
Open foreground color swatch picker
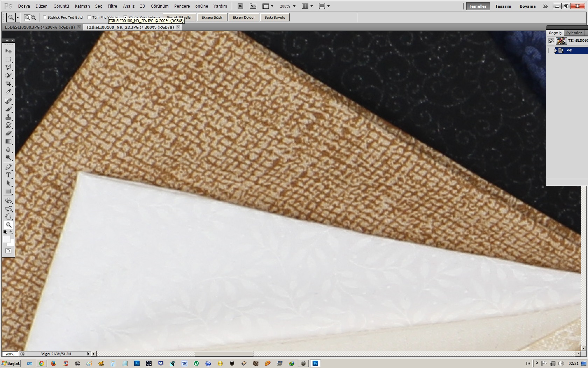(x=6, y=239)
